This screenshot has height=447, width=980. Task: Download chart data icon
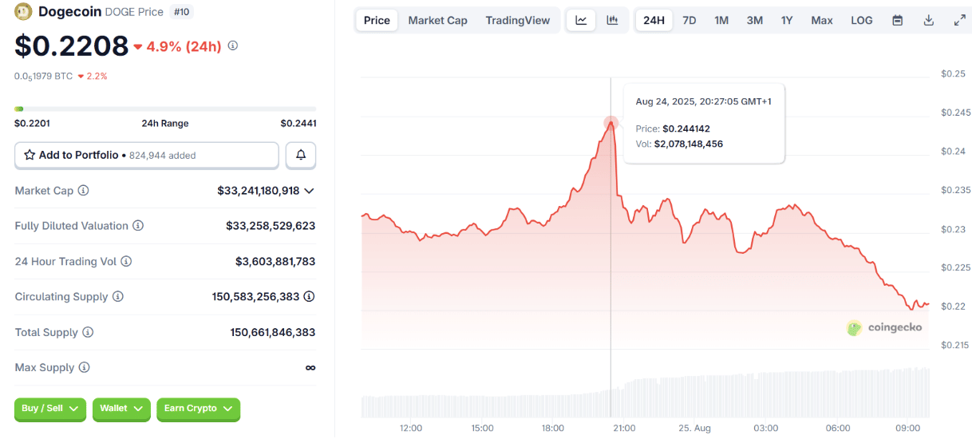(x=928, y=20)
